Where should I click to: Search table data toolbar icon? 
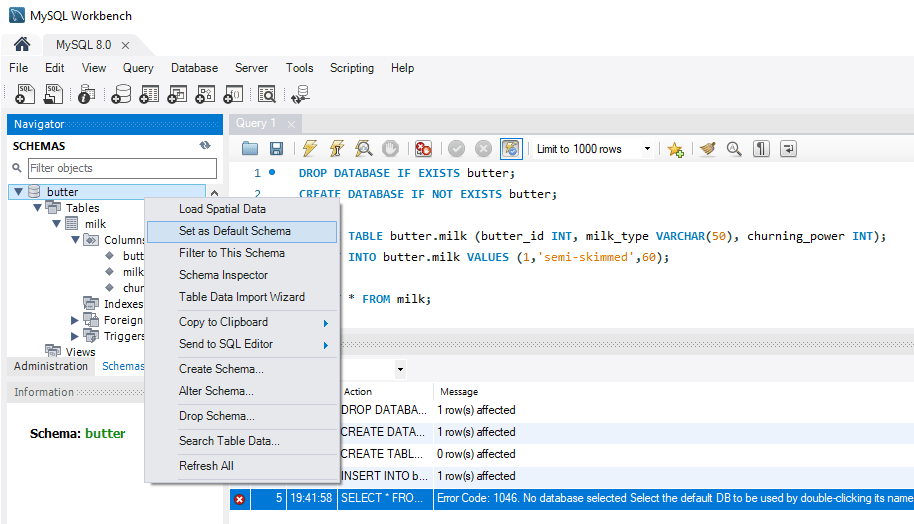coord(266,94)
